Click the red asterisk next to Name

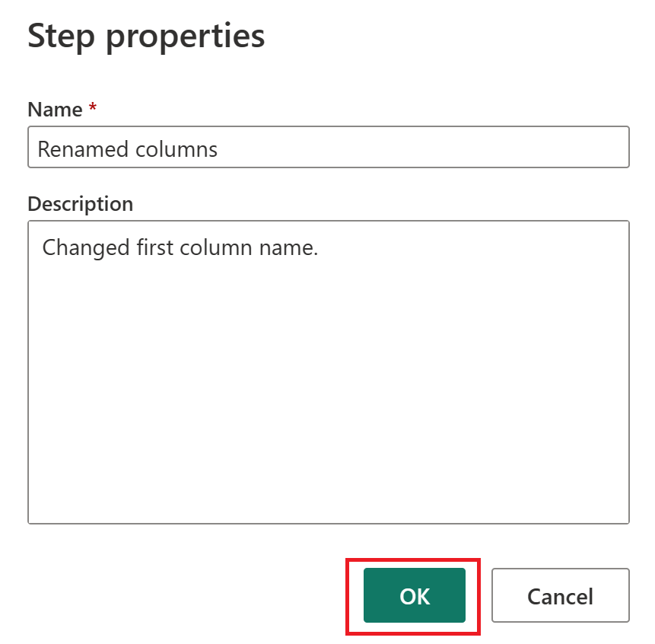coord(95,108)
